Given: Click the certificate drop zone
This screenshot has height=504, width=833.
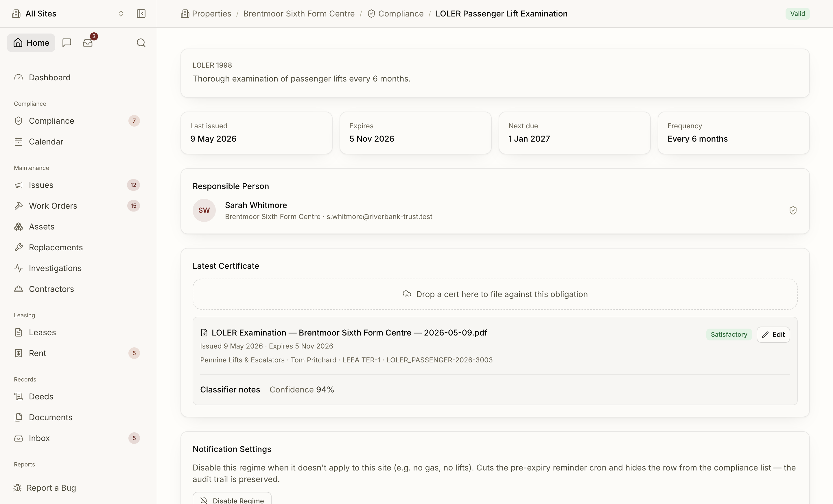Looking at the screenshot, I should tap(495, 294).
